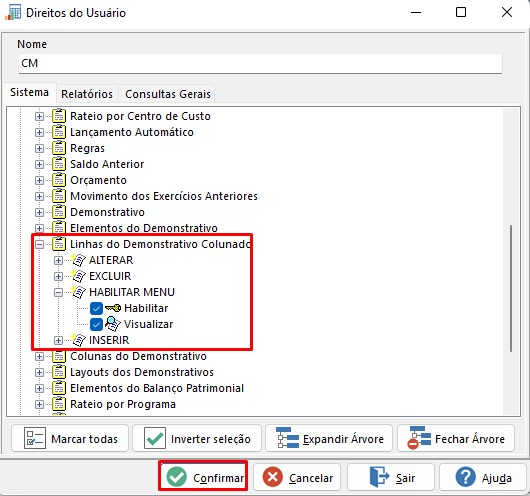
Task: Expand the INSERIR permission group
Action: click(x=58, y=340)
